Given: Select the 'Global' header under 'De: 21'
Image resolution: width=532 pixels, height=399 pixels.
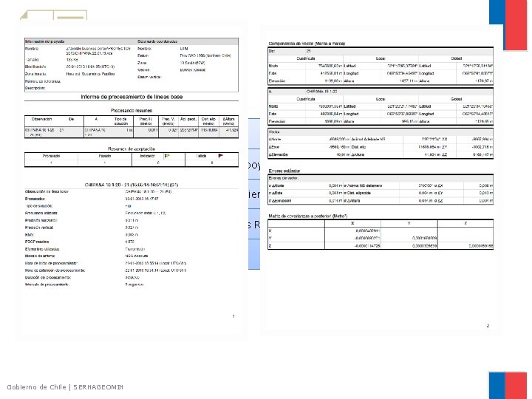Looking at the screenshot, I should click(x=456, y=58).
